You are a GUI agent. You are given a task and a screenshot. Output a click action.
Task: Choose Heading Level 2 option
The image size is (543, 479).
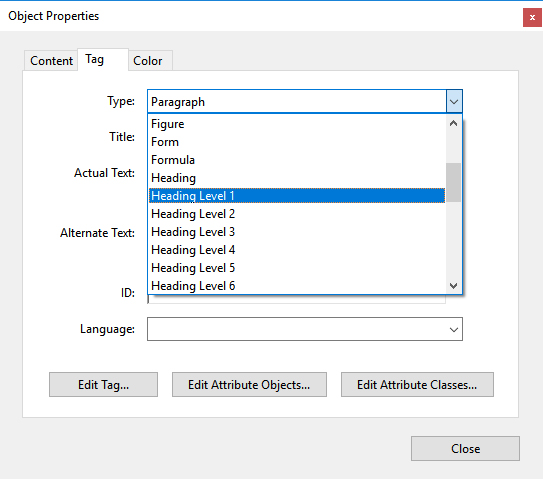tap(297, 214)
